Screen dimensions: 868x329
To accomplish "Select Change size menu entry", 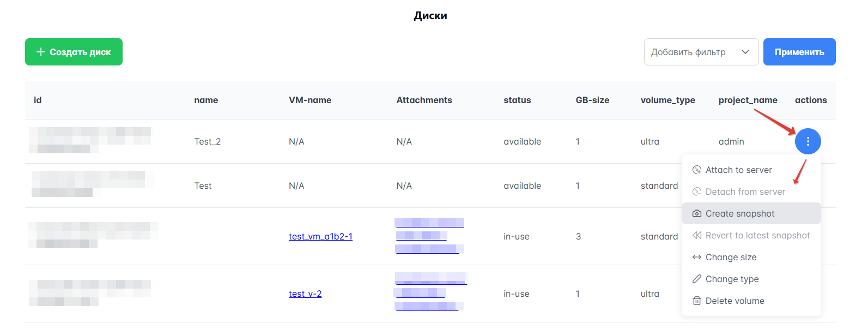I will click(x=731, y=258).
